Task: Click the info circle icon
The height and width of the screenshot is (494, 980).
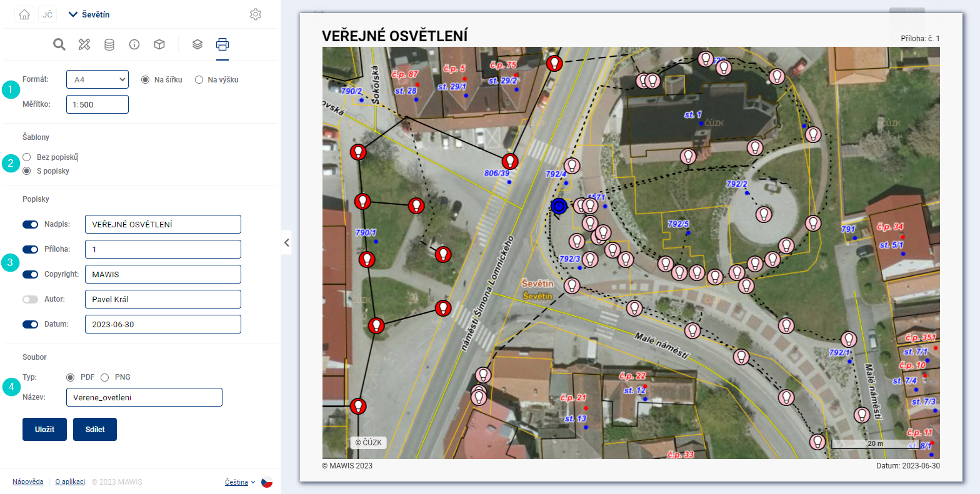Action: pyautogui.click(x=134, y=44)
